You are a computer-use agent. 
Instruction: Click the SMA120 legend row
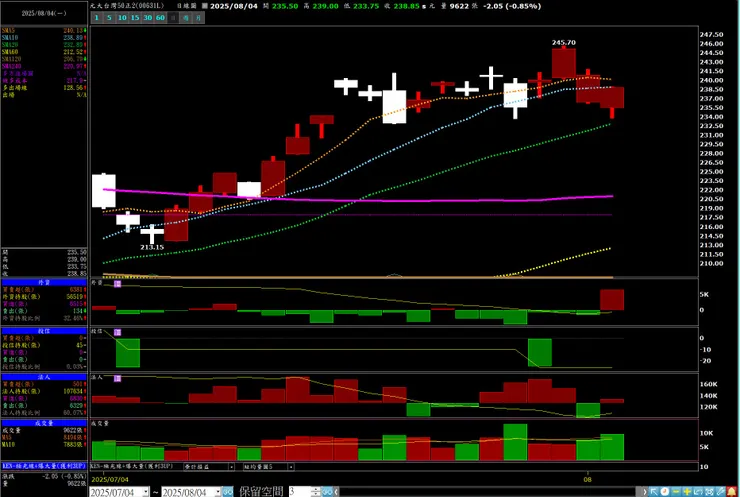44,59
